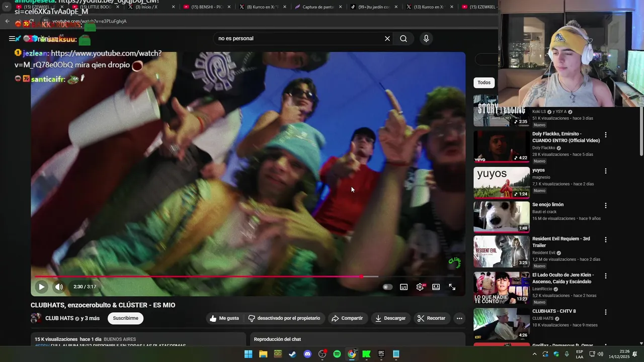Play the paused YouTube video
The width and height of the screenshot is (644, 362).
pos(41,287)
